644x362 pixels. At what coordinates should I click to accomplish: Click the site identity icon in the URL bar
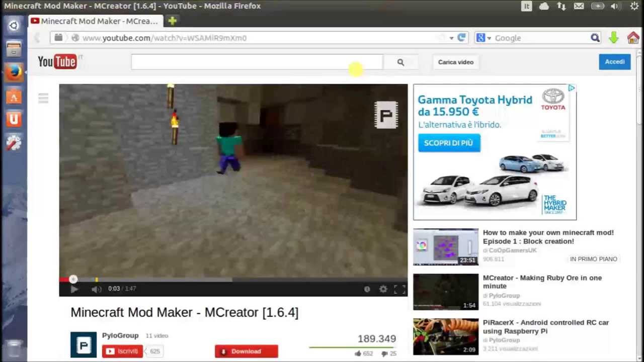(x=75, y=38)
